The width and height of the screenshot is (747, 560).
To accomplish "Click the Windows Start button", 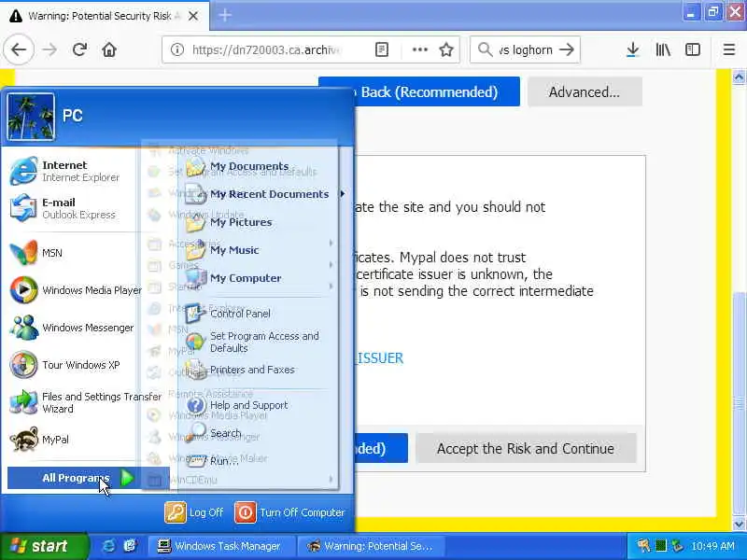I will coord(44,546).
